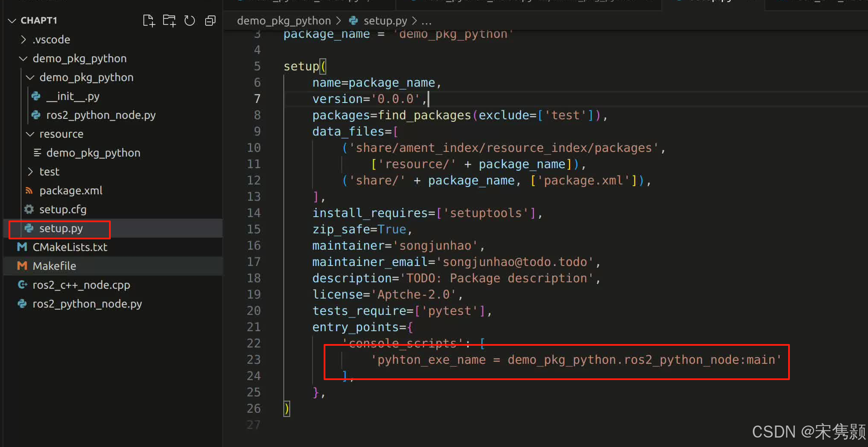868x447 pixels.
Task: Click on name=package_name text
Action: (373, 82)
